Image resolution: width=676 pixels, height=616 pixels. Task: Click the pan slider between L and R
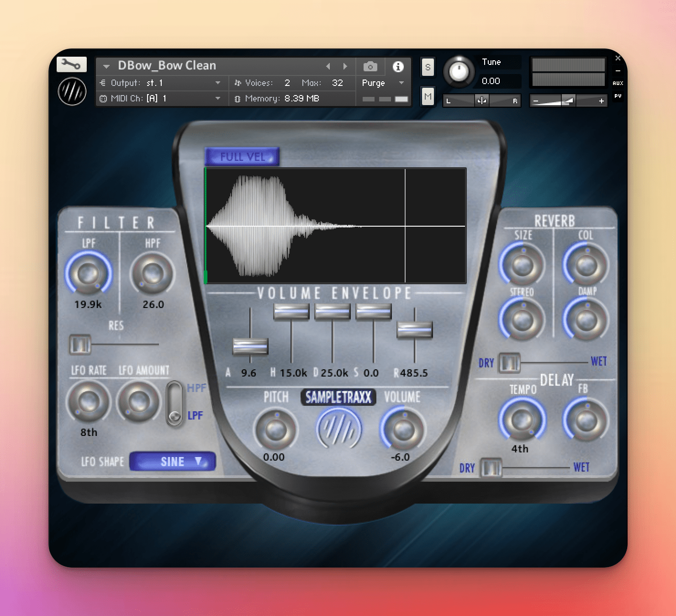tap(482, 101)
